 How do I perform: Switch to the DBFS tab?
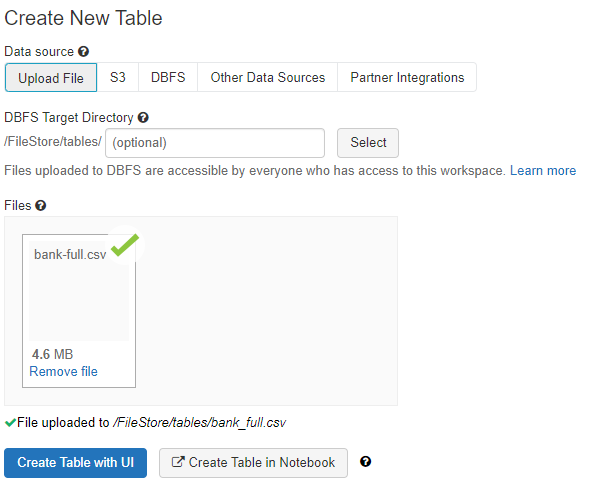168,77
